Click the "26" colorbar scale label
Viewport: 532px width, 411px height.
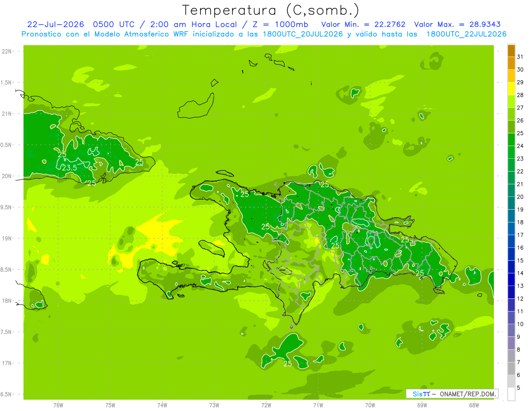coord(520,121)
